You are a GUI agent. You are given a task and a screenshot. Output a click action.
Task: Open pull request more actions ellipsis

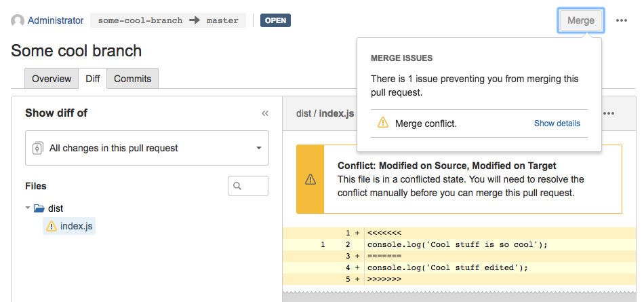click(622, 20)
